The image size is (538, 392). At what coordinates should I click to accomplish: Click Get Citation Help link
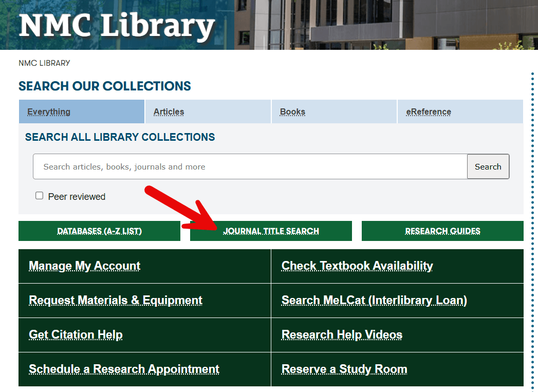pyautogui.click(x=76, y=334)
